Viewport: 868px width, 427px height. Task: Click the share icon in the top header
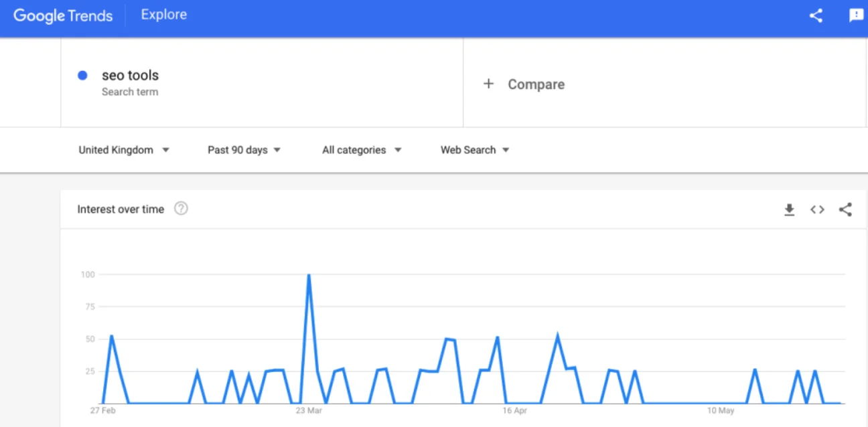click(x=816, y=15)
